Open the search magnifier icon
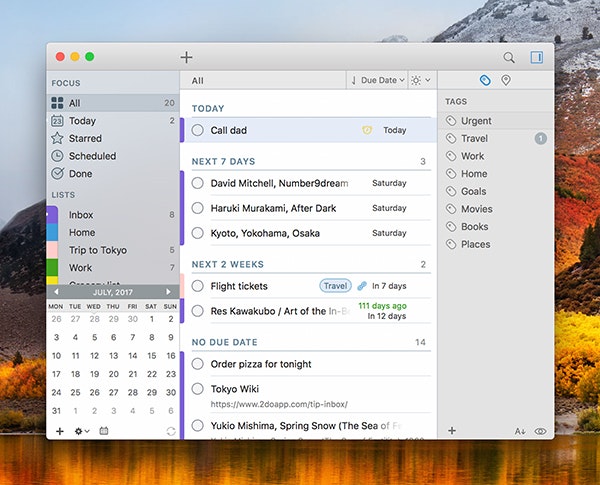 point(509,57)
